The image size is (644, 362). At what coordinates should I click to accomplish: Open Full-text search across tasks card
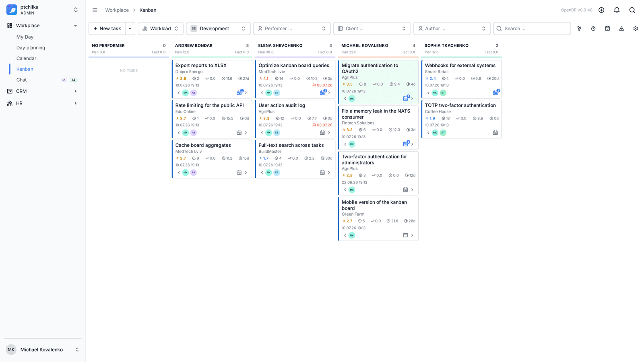pyautogui.click(x=291, y=145)
